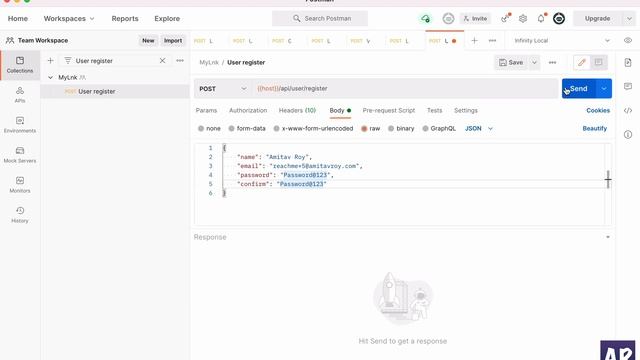
Task: Click the Invite button
Action: tap(475, 18)
